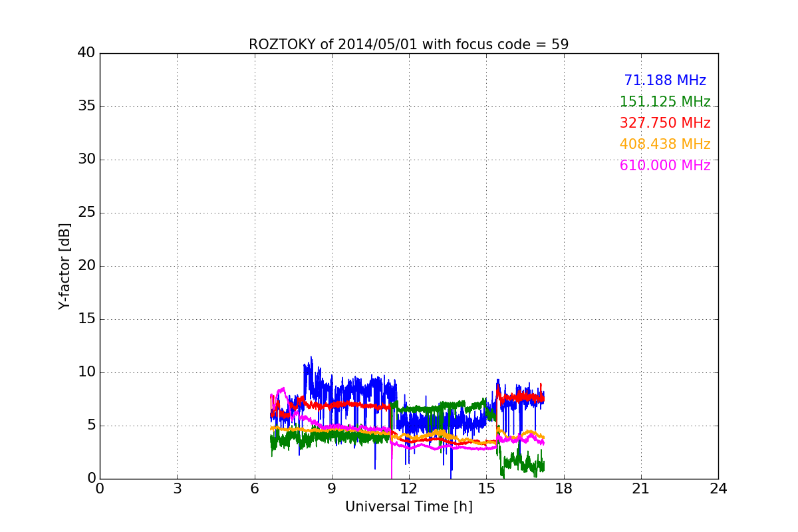
Task: Click x-axis tick label 6
Action: (254, 489)
